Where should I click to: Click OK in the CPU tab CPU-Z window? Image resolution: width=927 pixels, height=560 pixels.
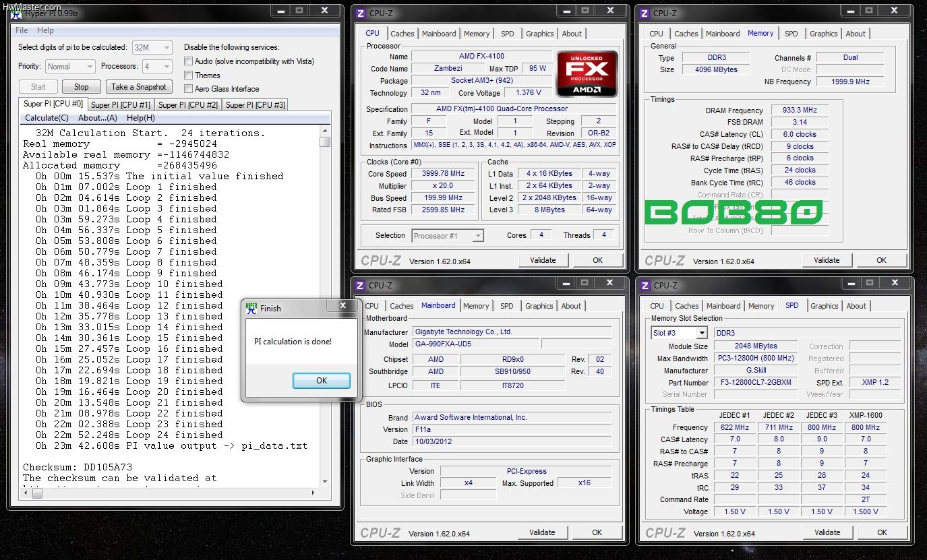click(597, 260)
